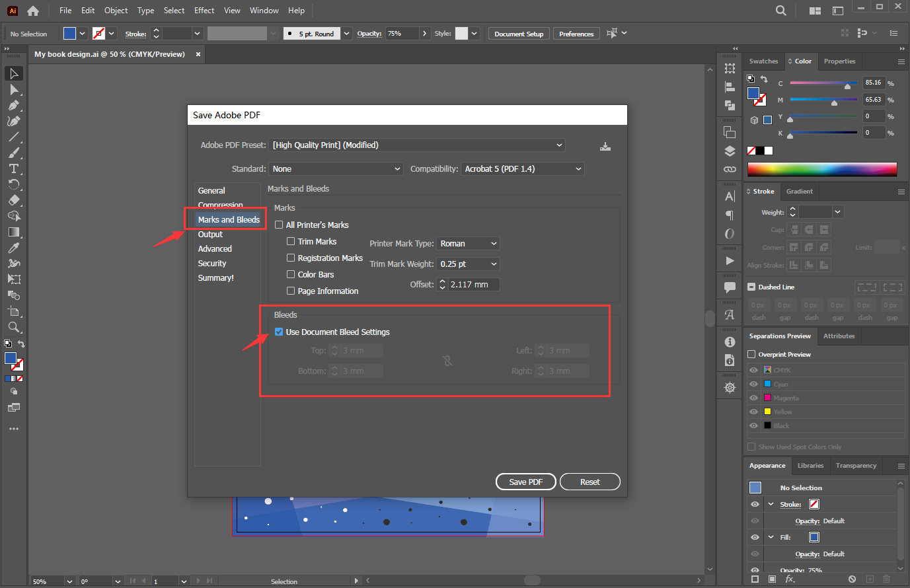Enable All Printer's Marks checkbox
The image size is (910, 588).
pyautogui.click(x=279, y=225)
